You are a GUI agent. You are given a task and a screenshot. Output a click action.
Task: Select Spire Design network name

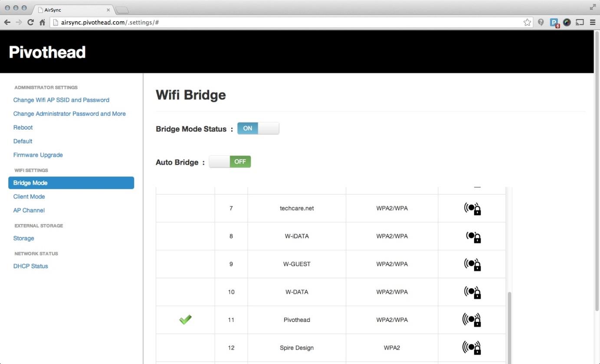[297, 348]
